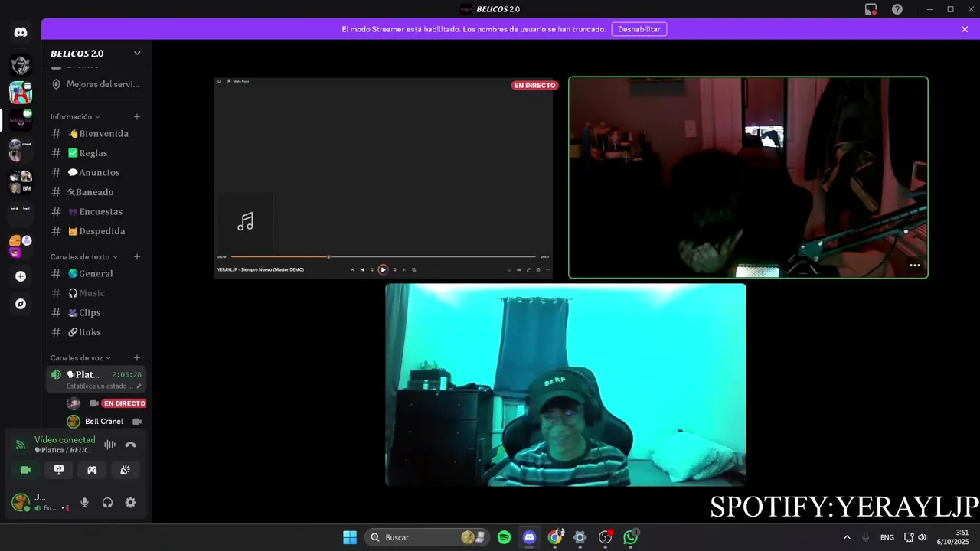Skip to previous track in streamed player
980x551 pixels.
[x=362, y=269]
